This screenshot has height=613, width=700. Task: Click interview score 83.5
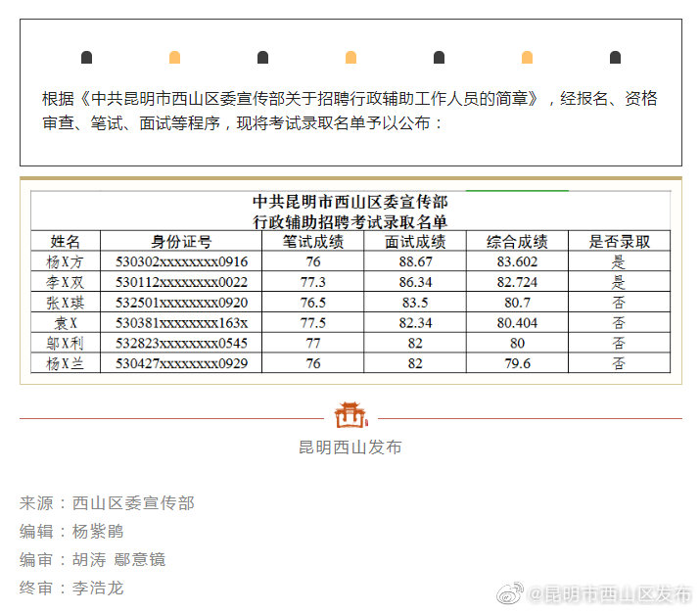(x=415, y=303)
